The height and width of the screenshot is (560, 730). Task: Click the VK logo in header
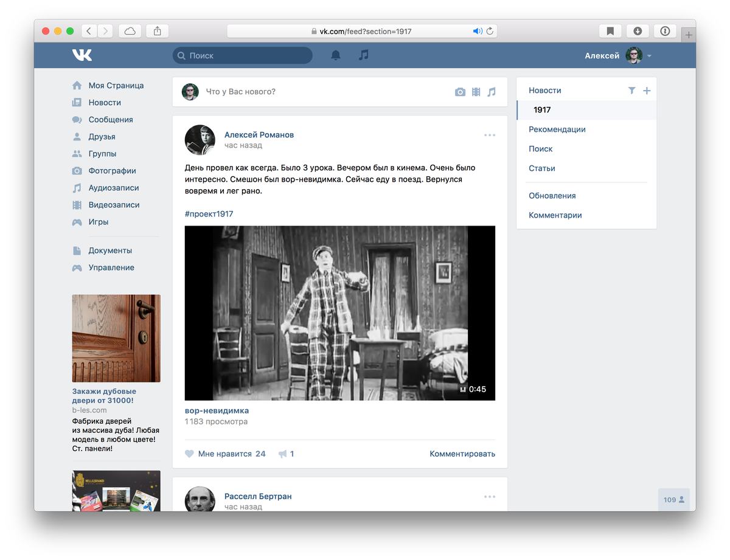click(x=82, y=55)
